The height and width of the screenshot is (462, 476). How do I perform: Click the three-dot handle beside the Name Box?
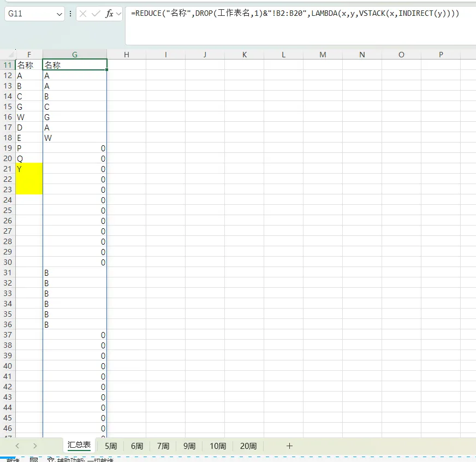click(x=70, y=14)
